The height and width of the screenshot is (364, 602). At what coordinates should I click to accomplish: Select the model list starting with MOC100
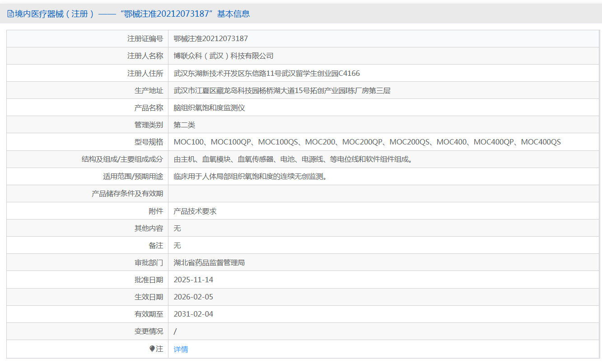click(367, 142)
